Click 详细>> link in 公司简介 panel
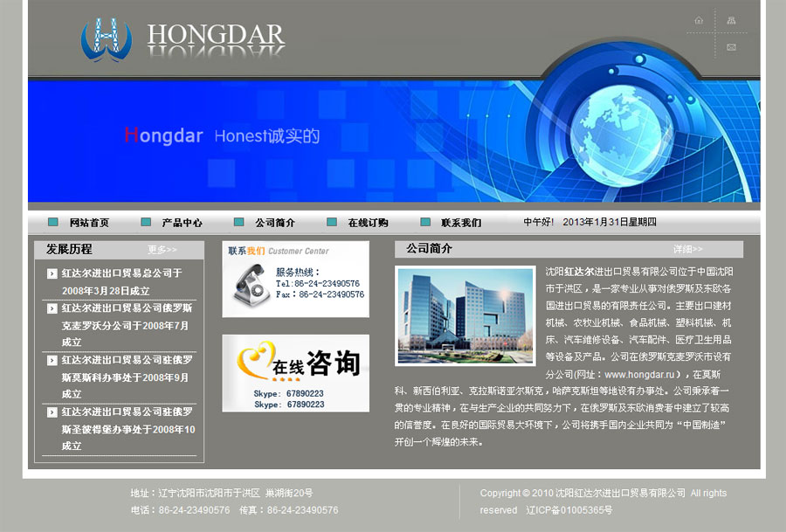The image size is (786, 532). 687,249
